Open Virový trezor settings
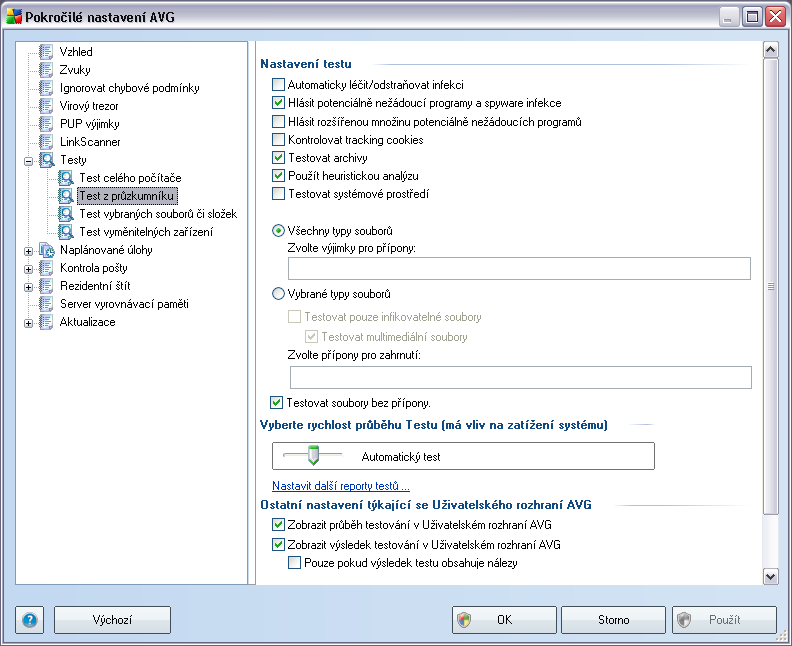 click(89, 106)
